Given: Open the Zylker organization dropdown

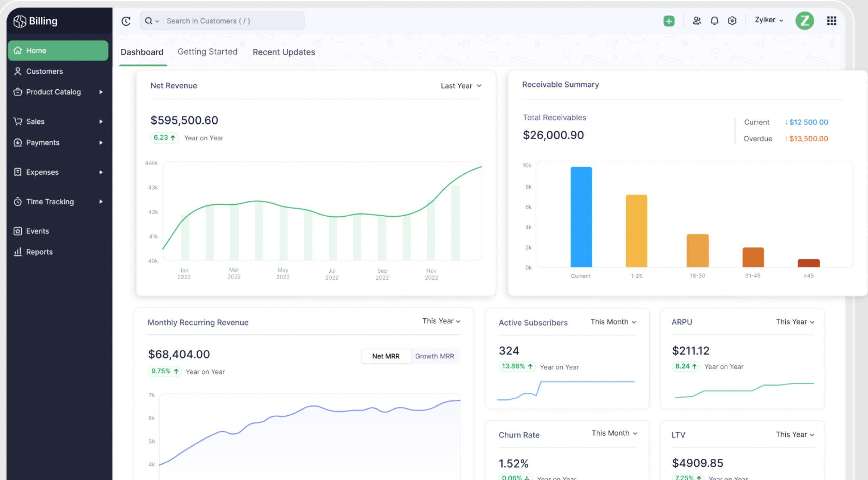Looking at the screenshot, I should coord(769,20).
